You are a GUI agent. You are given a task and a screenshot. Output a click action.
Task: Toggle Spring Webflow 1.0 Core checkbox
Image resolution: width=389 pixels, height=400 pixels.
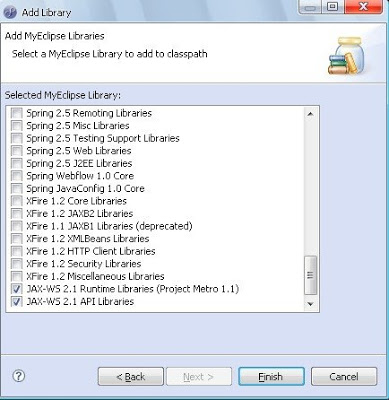click(16, 176)
